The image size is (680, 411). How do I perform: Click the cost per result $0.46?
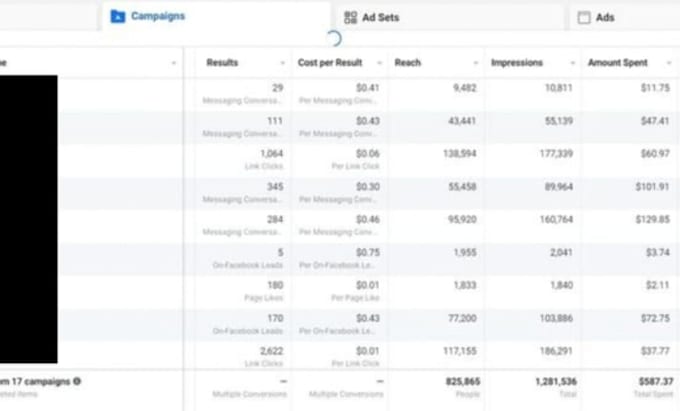[x=368, y=219]
